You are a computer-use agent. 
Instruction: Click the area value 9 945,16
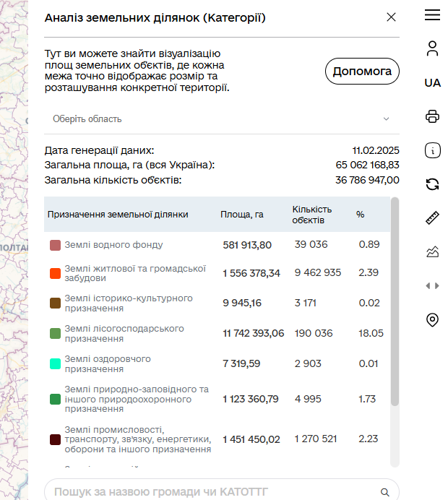click(x=242, y=303)
